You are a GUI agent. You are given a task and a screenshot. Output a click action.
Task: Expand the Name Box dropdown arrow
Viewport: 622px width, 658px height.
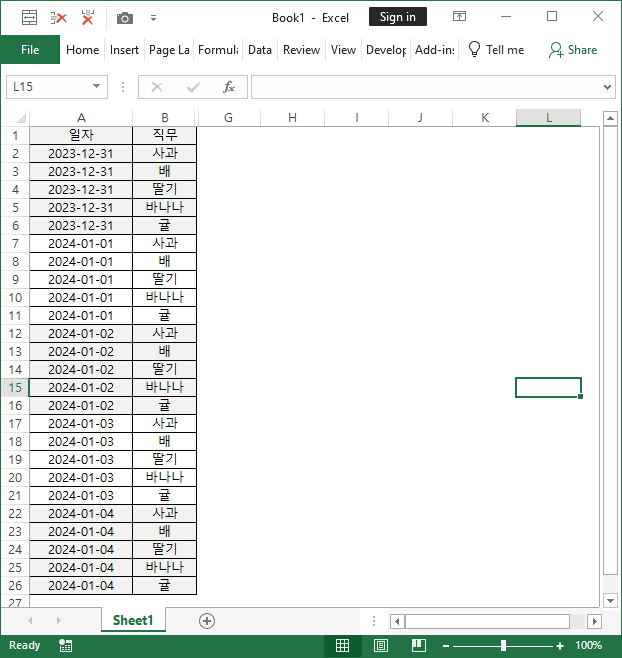tap(97, 86)
